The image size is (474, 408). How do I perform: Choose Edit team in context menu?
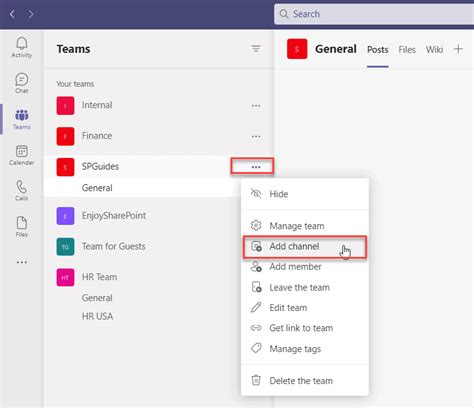305,308
